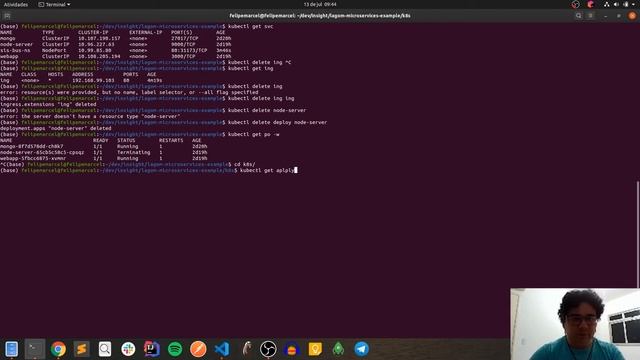Click the mongo pod name row
Viewport: 640px width, 360px height.
tap(104, 146)
